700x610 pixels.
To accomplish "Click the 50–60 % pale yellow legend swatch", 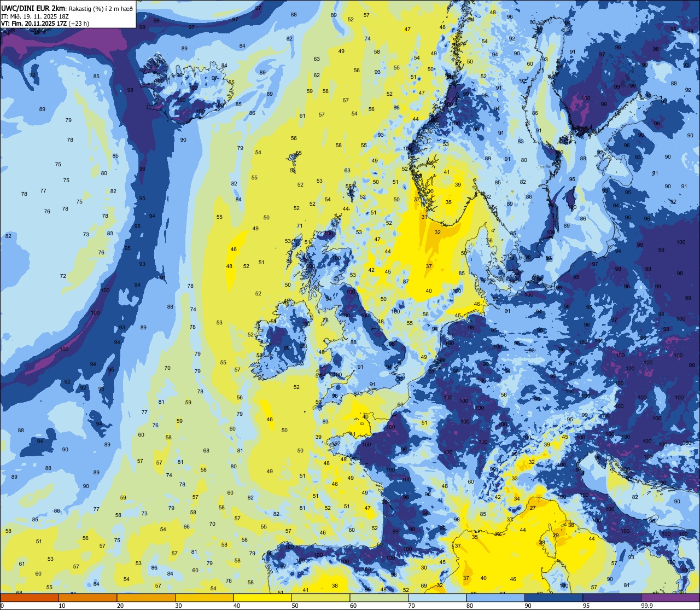I will coord(321,597).
